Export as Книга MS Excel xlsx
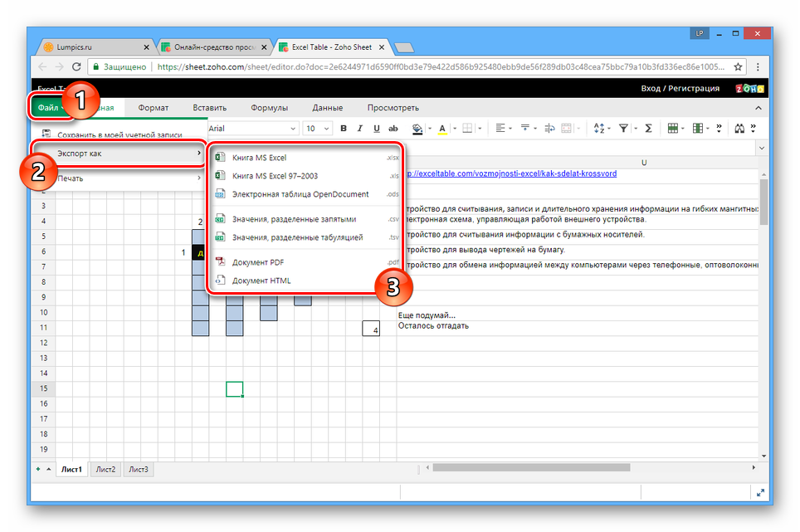Image resolution: width=800 pixels, height=532 pixels. point(306,158)
